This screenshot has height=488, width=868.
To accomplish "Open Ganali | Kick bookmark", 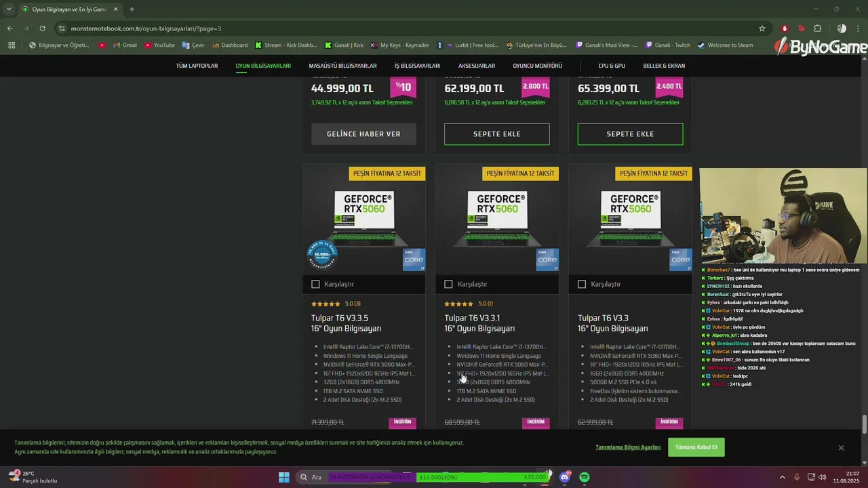I will point(344,45).
